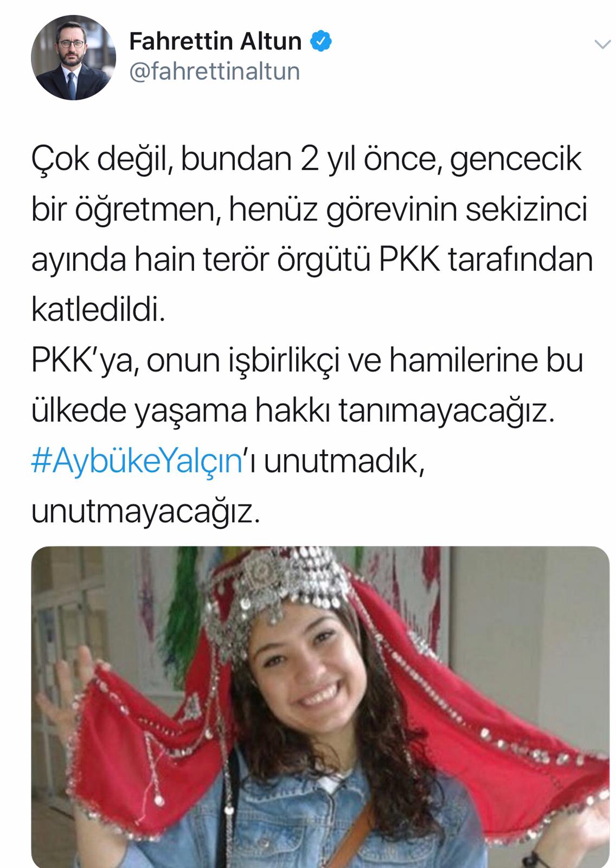Open Fahrettin Altun's profile avatar
The image size is (616, 868).
73,58
